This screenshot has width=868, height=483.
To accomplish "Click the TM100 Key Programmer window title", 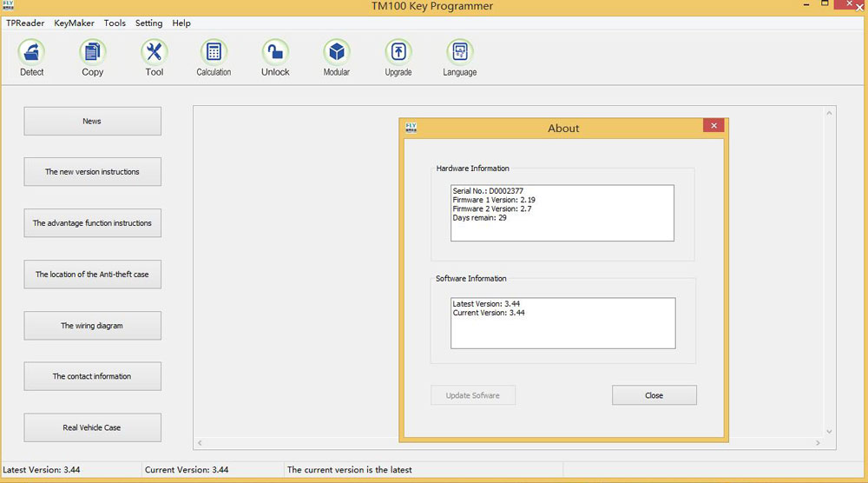I will click(x=432, y=6).
